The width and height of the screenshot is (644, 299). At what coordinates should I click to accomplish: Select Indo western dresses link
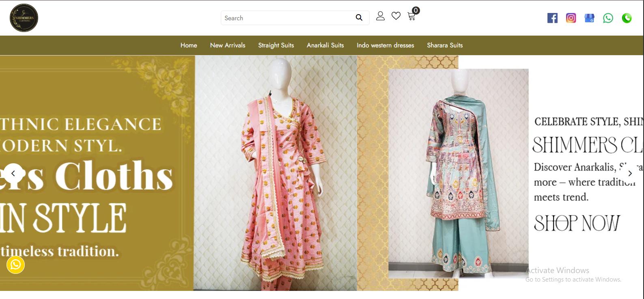385,45
